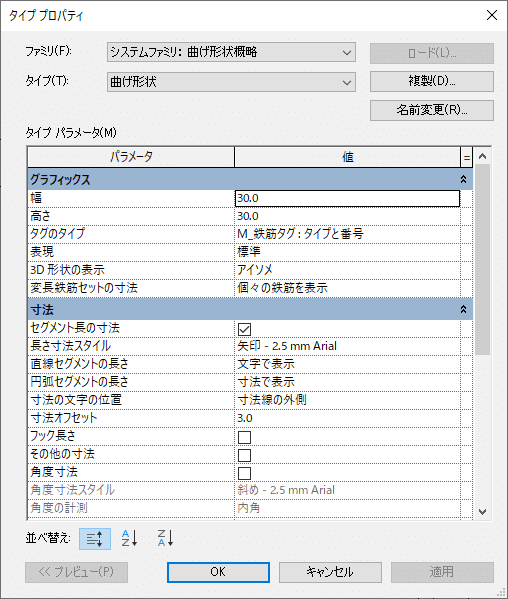Open the ファミリ dropdown list
Image resolution: width=508 pixels, height=599 pixels.
click(231, 52)
